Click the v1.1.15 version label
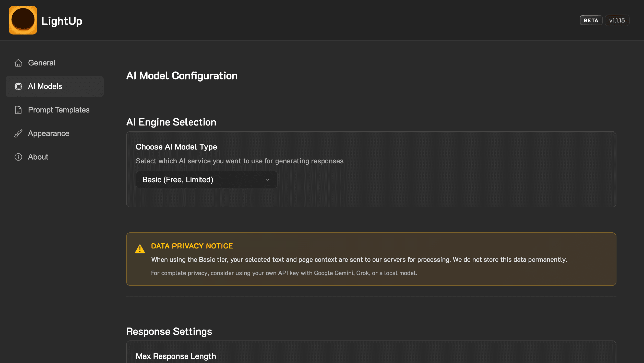644x363 pixels. pyautogui.click(x=617, y=20)
